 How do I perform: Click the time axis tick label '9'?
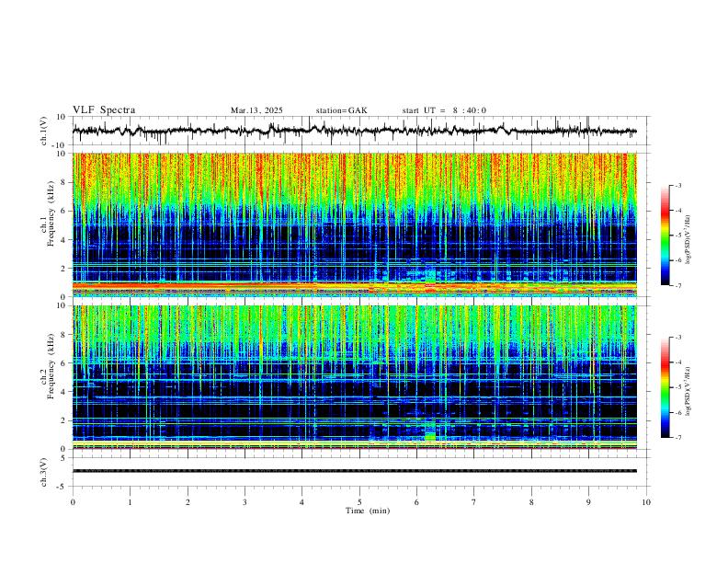click(x=588, y=502)
